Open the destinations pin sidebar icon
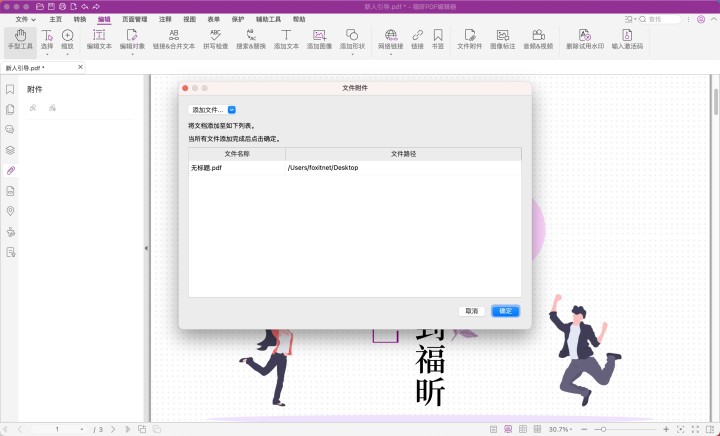This screenshot has height=436, width=720. pyautogui.click(x=10, y=211)
